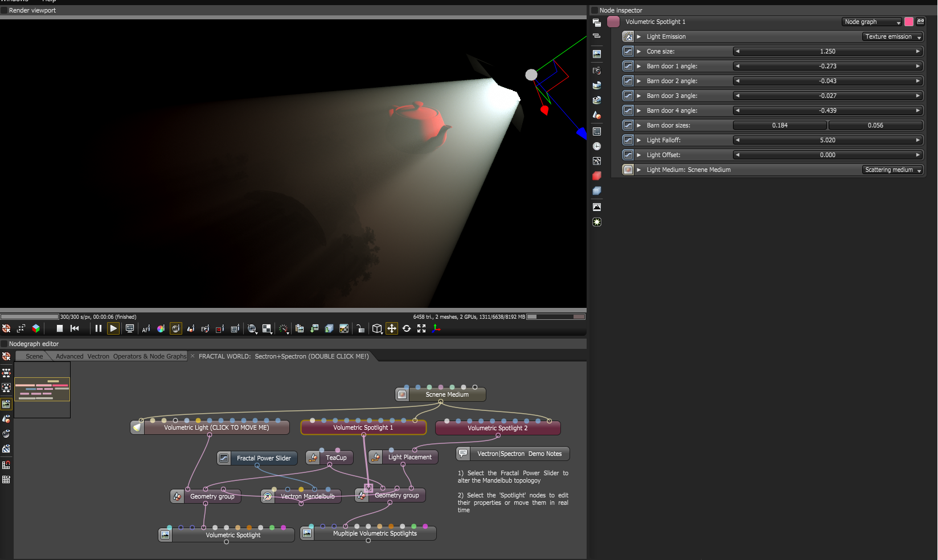938x560 pixels.
Task: Toggle the lock viewport resolution icon
Action: coord(361,329)
